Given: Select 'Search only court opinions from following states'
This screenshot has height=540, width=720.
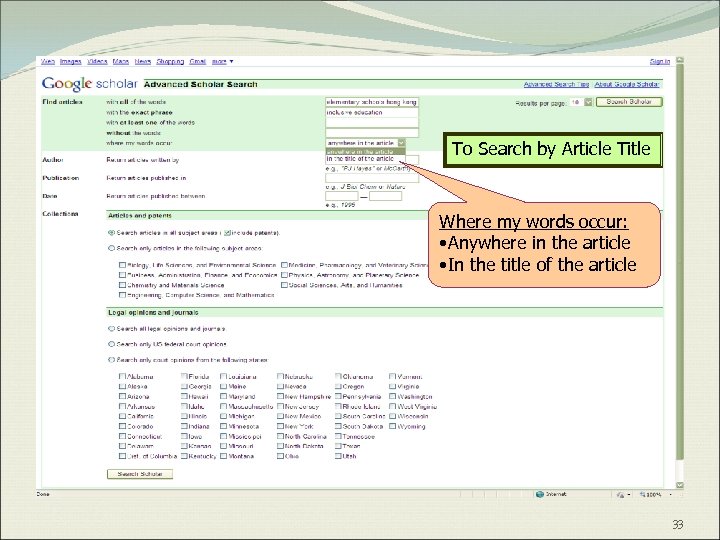Looking at the screenshot, I should [111, 360].
